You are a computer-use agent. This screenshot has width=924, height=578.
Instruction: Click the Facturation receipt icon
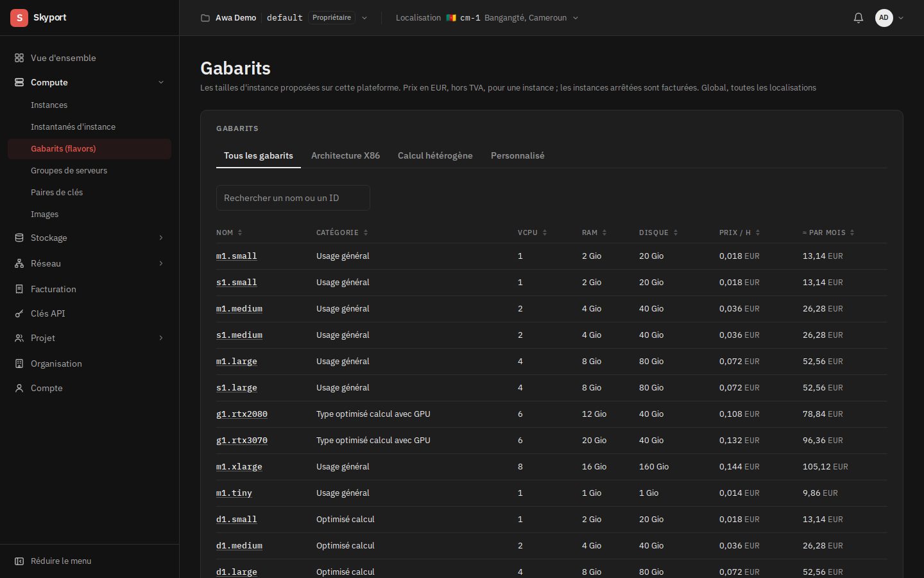coord(19,289)
